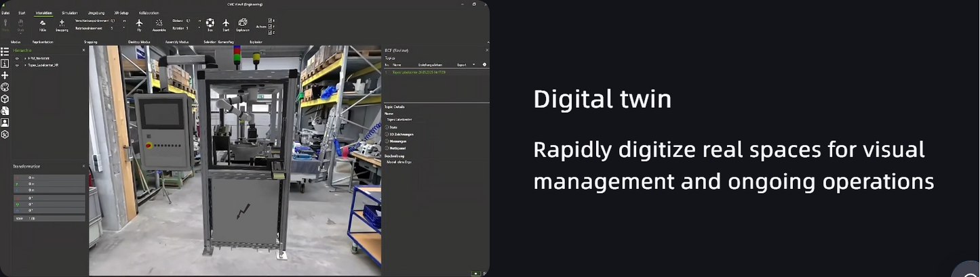Open the cube sidebar icon
The height and width of the screenshot is (277, 980).
[x=5, y=99]
